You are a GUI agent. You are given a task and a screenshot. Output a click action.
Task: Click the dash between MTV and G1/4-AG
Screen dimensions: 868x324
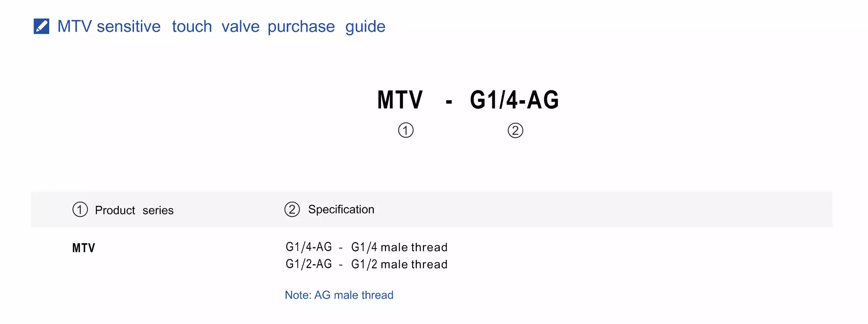(x=449, y=101)
